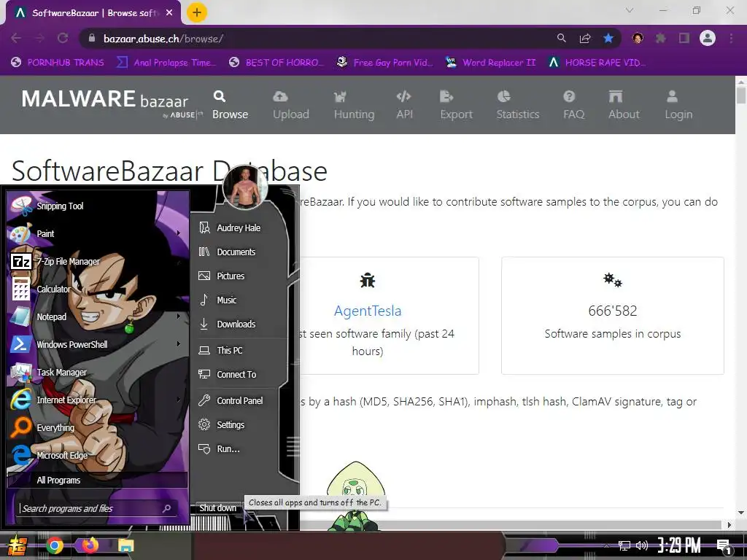Viewport: 747px width, 560px height.
Task: Go to Login page
Action: [678, 105]
